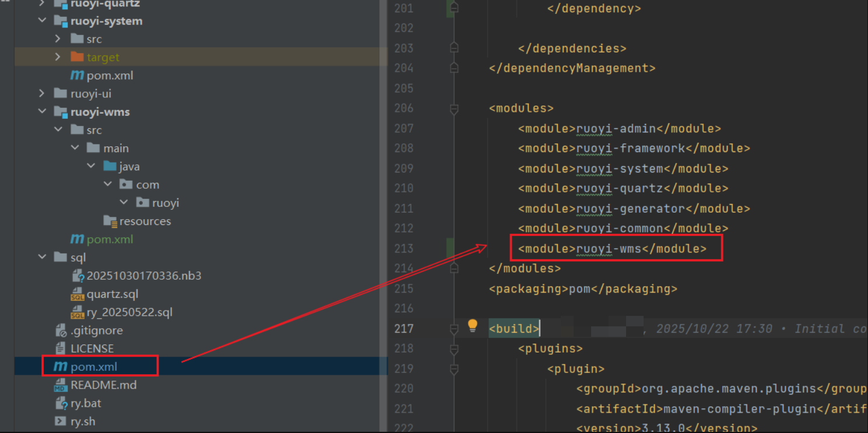This screenshot has width=868, height=433.
Task: Select the ruoyi package icon
Action: (142, 202)
